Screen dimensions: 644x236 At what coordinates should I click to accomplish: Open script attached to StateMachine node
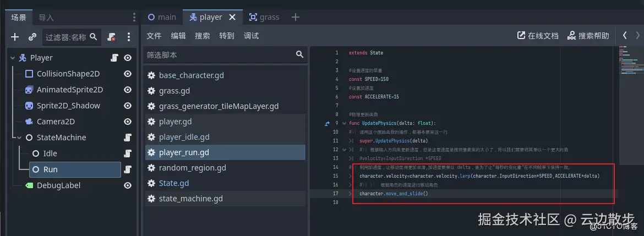(x=128, y=138)
